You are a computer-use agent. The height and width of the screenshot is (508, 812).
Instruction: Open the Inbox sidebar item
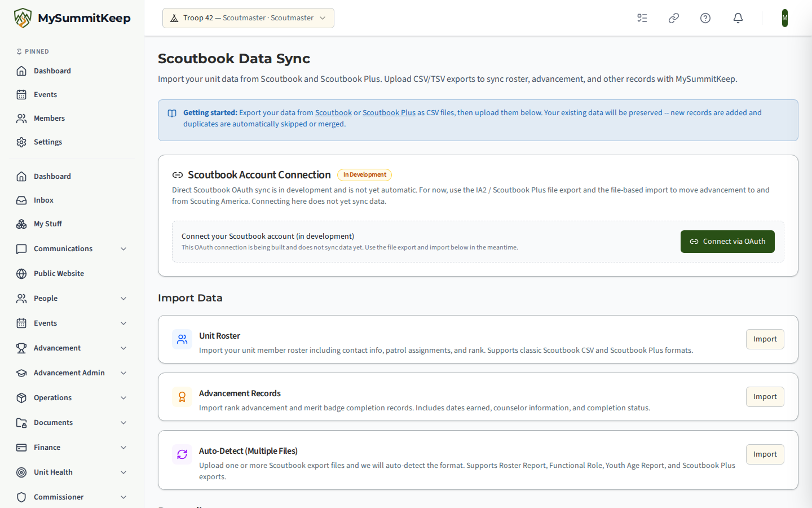point(72,200)
